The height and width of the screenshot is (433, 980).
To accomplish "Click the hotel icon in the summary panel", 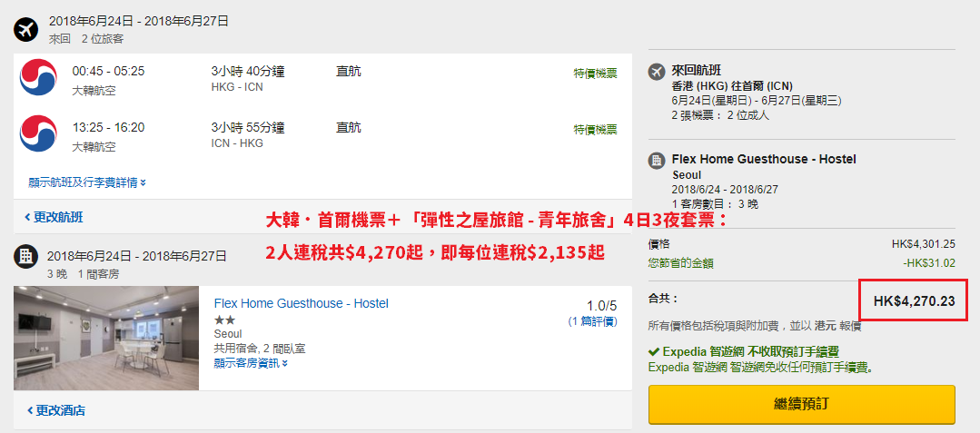I will point(657,161).
